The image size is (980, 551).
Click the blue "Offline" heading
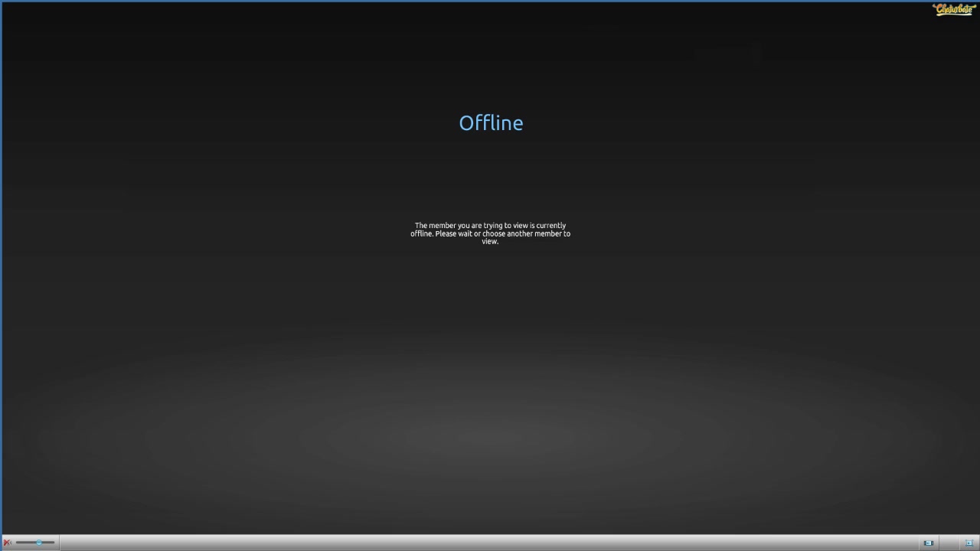(x=491, y=123)
